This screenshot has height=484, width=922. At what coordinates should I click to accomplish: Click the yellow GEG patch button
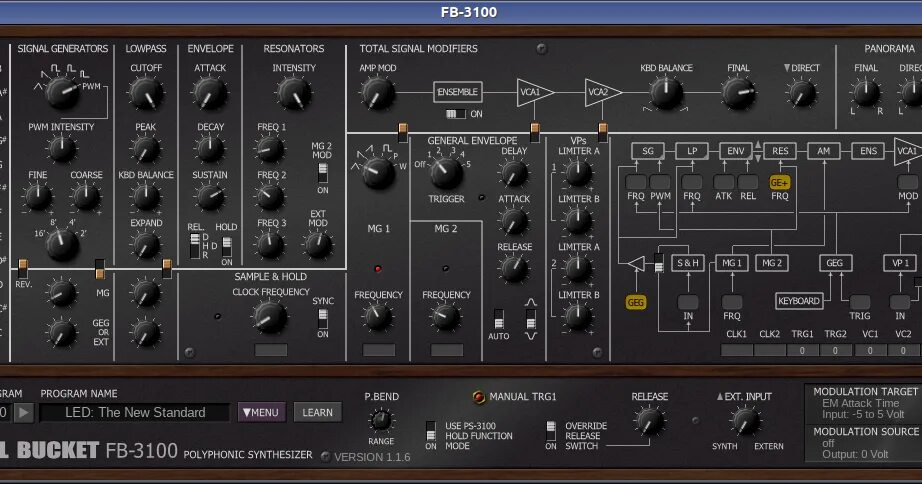click(x=636, y=302)
